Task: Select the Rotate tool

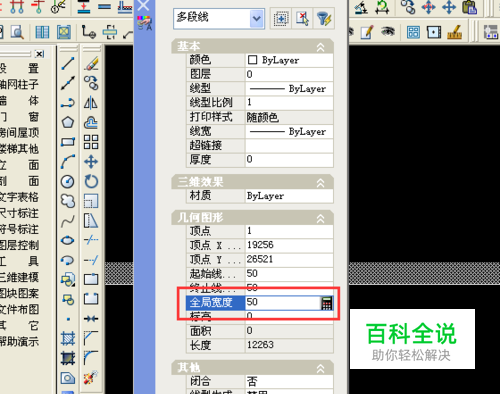Action: tap(91, 181)
